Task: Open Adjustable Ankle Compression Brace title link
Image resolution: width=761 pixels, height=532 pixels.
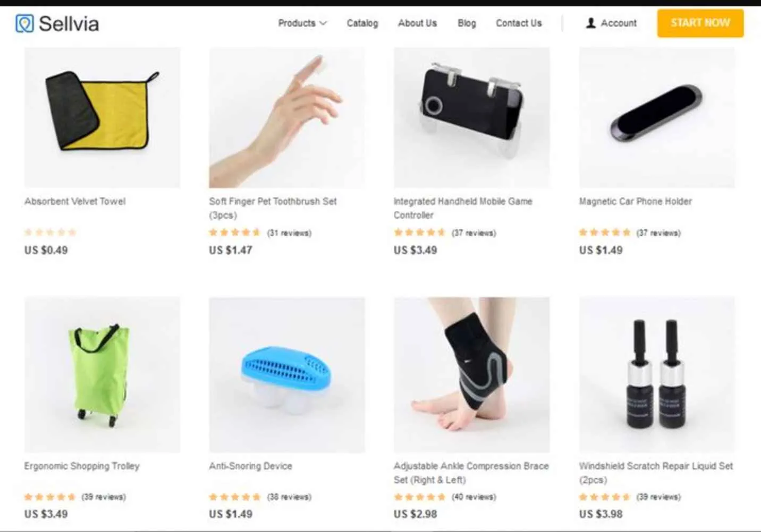Action: [x=471, y=473]
